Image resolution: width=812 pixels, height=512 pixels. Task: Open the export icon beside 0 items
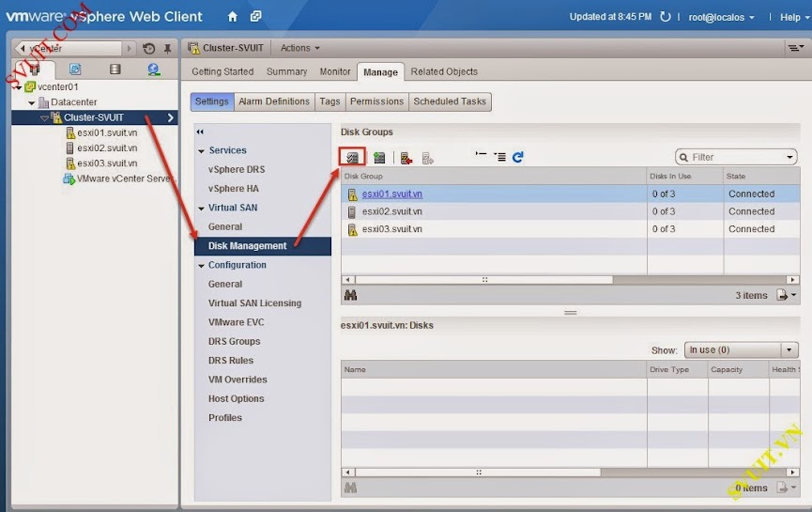pos(786,488)
